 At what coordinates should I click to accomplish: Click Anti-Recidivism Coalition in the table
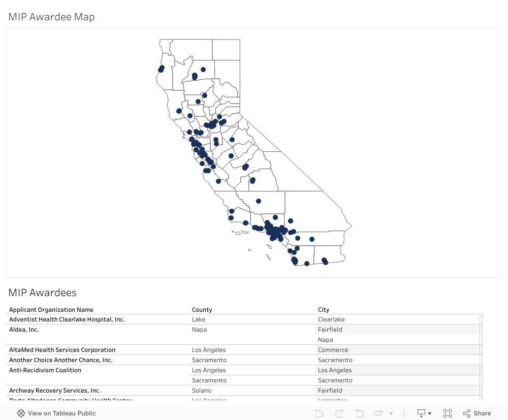pos(45,370)
